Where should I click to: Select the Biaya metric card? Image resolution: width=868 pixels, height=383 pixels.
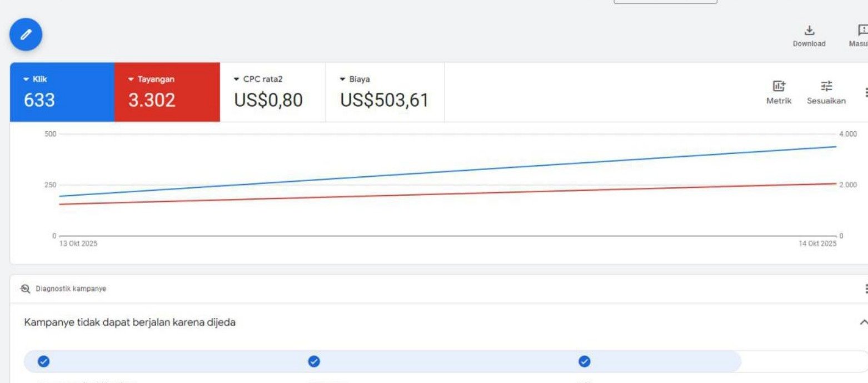[385, 92]
